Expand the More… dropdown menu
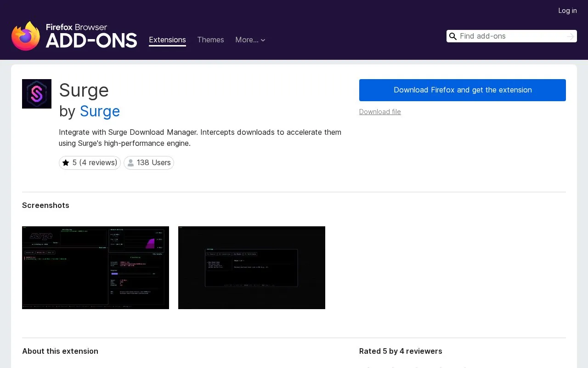The image size is (588, 368). point(250,40)
